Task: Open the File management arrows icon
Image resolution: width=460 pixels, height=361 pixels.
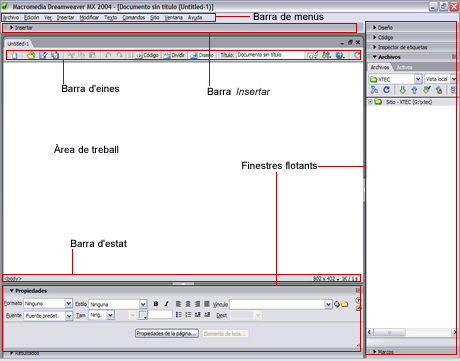Action: (326, 55)
